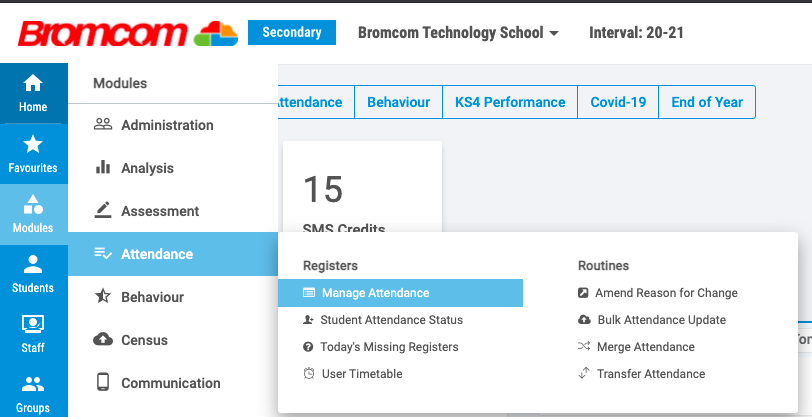Open Bulk Attendance Update routine
Viewport: 812px width, 417px height.
point(662,320)
